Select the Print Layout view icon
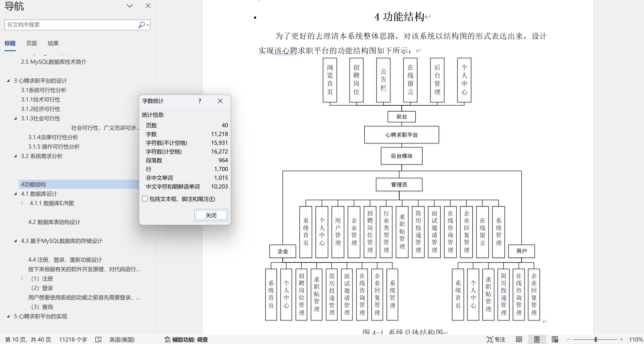Viewport: 644px width, 344px height. point(537,340)
